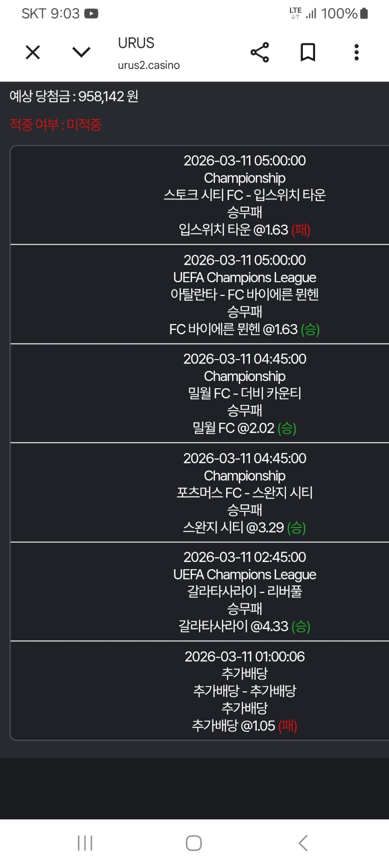Tap the red 적중 여부 status text
The height and width of the screenshot is (868, 389).
(x=55, y=125)
